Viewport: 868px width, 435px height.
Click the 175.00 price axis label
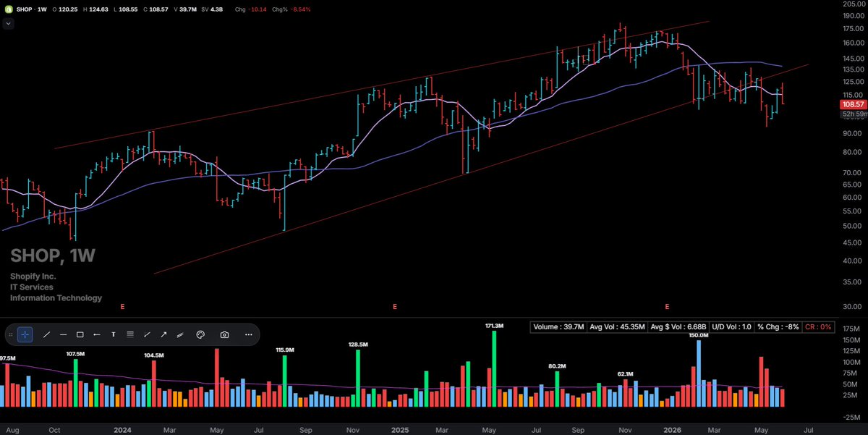point(852,29)
